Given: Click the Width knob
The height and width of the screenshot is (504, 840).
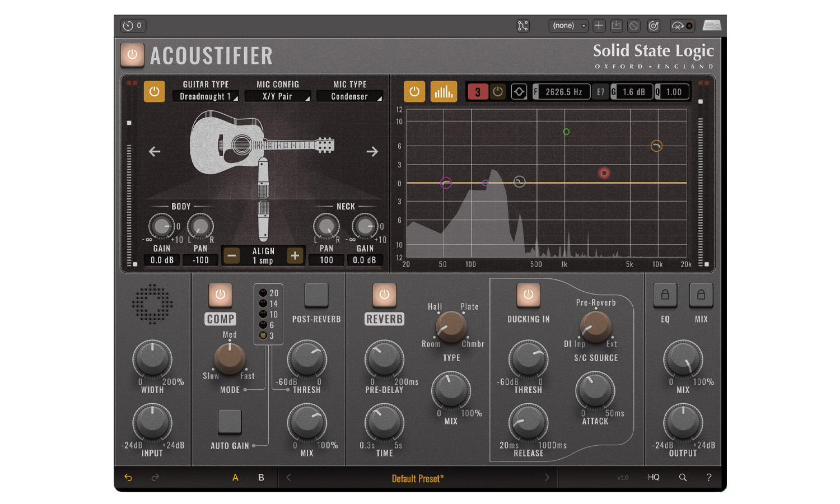Looking at the screenshot, I should [x=152, y=359].
